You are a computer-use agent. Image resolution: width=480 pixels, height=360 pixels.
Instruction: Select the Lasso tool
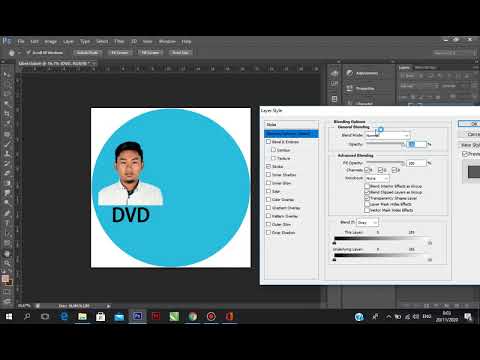(x=7, y=94)
